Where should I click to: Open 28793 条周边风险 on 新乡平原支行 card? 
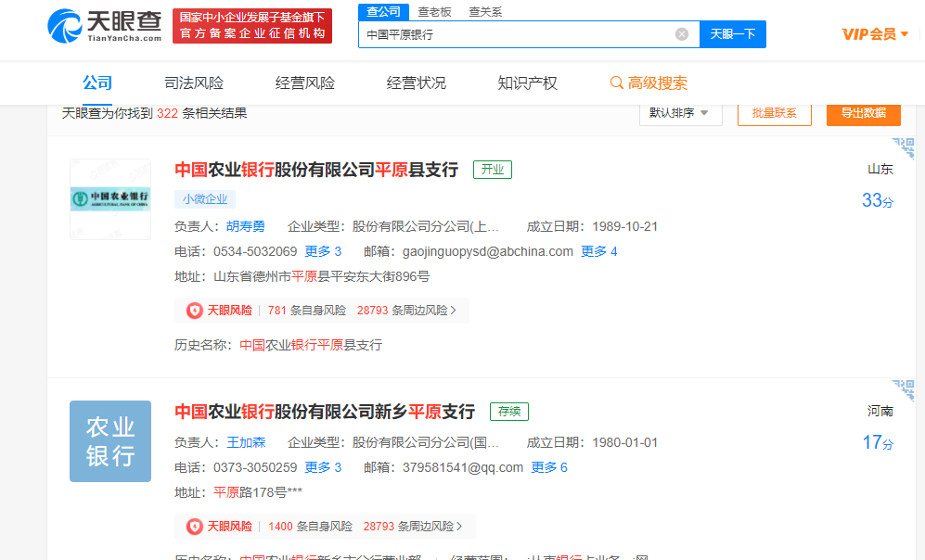click(x=412, y=527)
